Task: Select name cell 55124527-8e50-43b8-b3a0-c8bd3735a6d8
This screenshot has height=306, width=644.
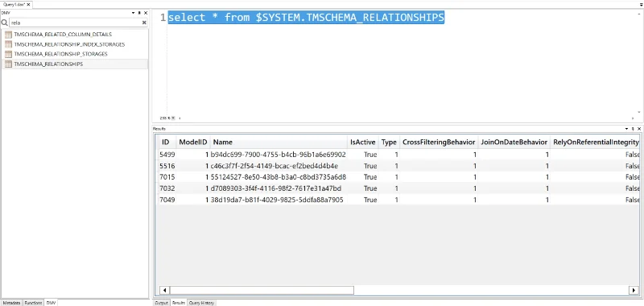Action: pos(279,177)
